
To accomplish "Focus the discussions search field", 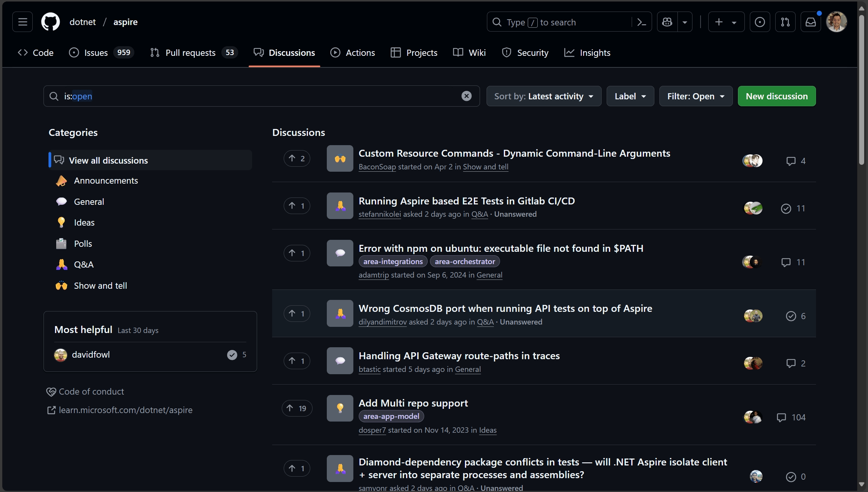I will (x=262, y=96).
